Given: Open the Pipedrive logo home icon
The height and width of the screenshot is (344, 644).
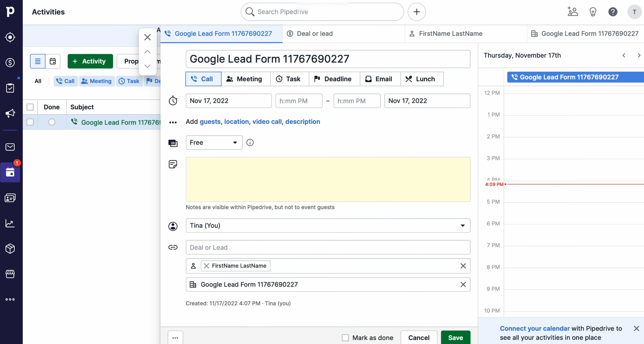Looking at the screenshot, I should [x=10, y=12].
